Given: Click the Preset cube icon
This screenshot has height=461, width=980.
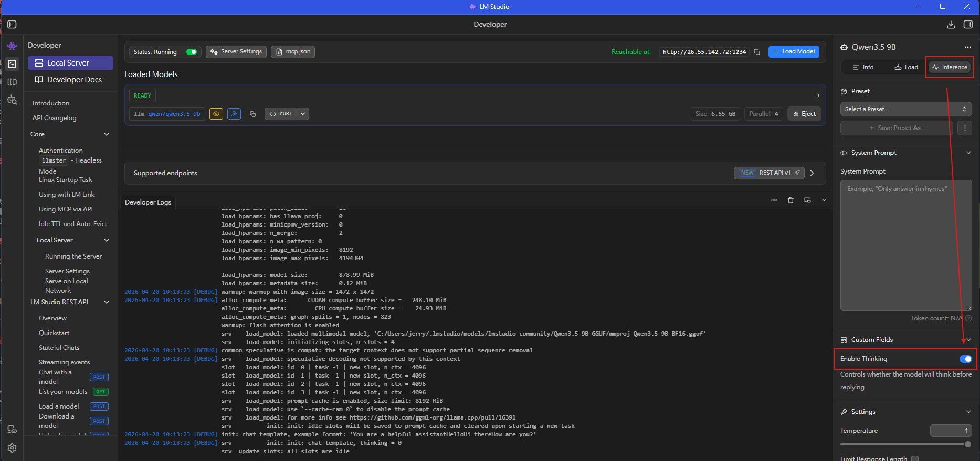Looking at the screenshot, I should [844, 91].
